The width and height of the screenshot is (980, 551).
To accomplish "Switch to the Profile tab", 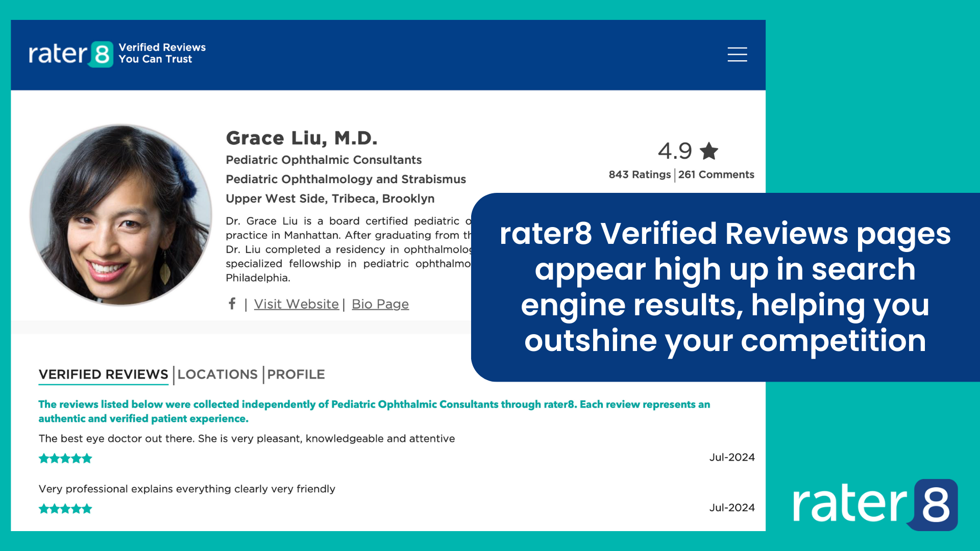I will pos(296,374).
